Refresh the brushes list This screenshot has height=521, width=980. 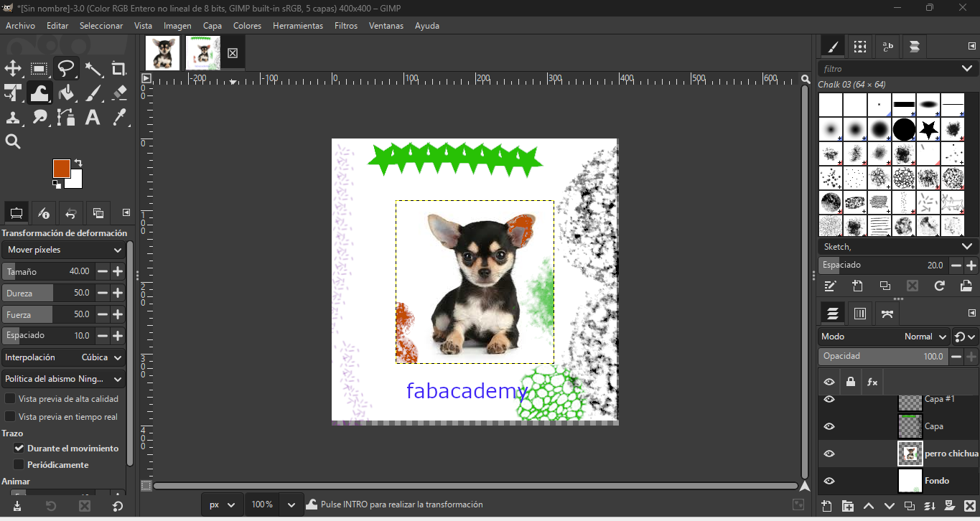(939, 286)
